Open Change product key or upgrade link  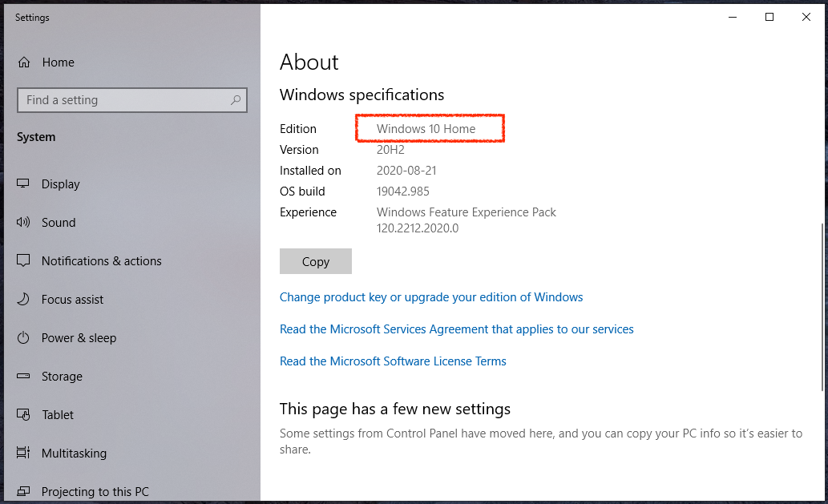coord(431,297)
